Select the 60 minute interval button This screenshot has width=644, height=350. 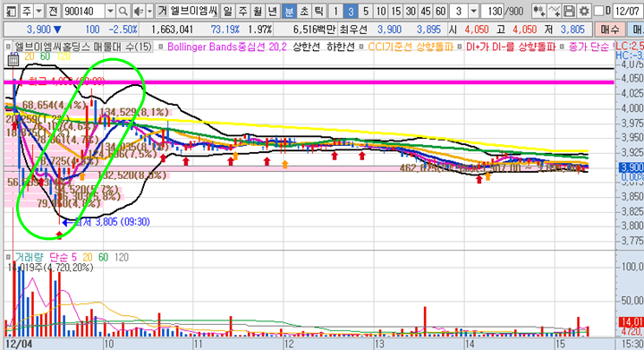(441, 11)
